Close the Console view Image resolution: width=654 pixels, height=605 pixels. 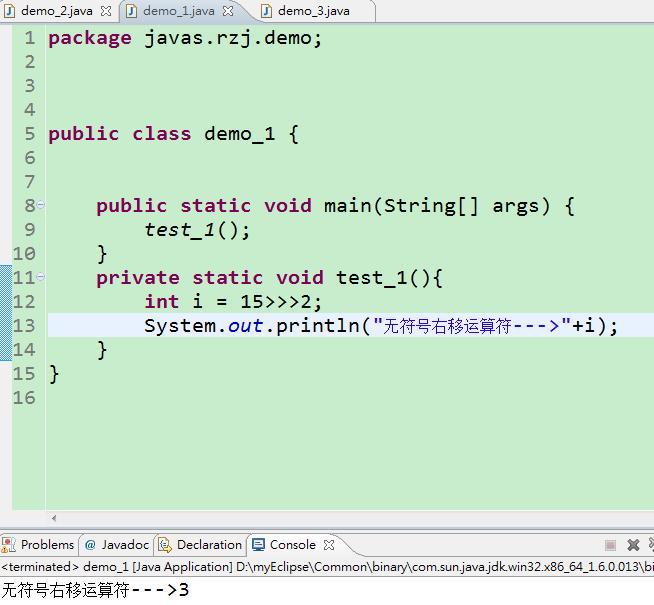coord(328,545)
